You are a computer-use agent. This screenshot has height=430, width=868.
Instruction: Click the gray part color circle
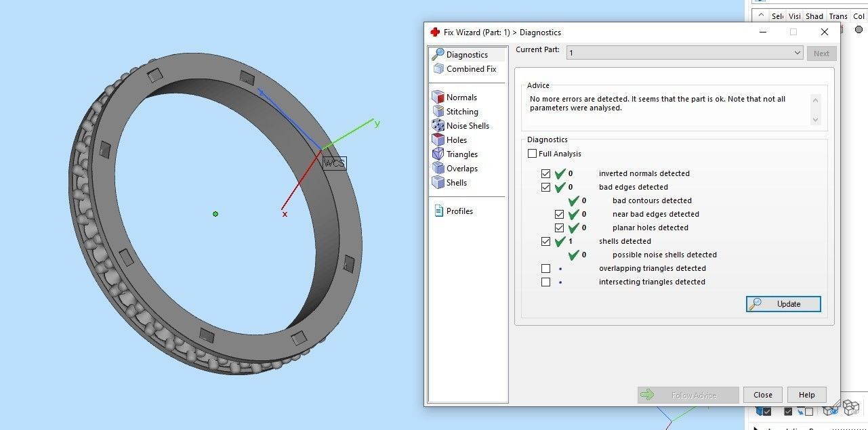(x=859, y=29)
